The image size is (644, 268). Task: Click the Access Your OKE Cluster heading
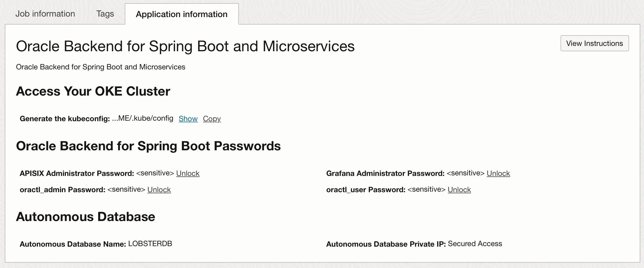click(93, 91)
